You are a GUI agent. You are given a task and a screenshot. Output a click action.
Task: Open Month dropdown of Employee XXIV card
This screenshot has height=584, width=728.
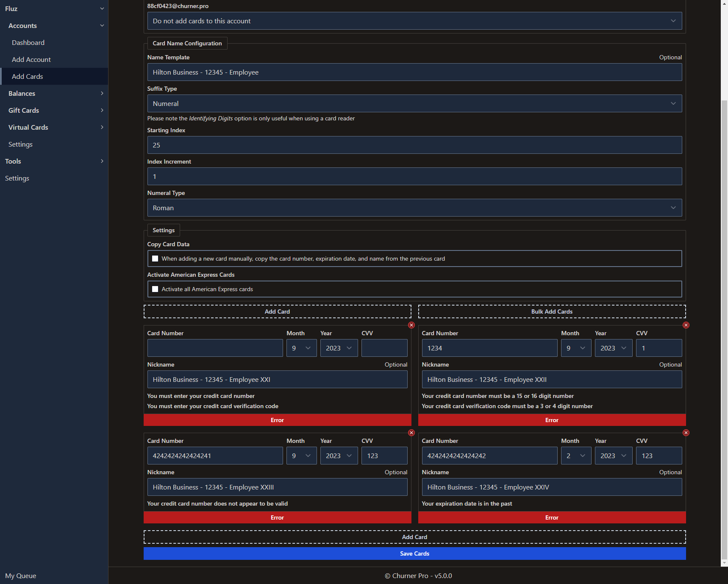point(575,456)
